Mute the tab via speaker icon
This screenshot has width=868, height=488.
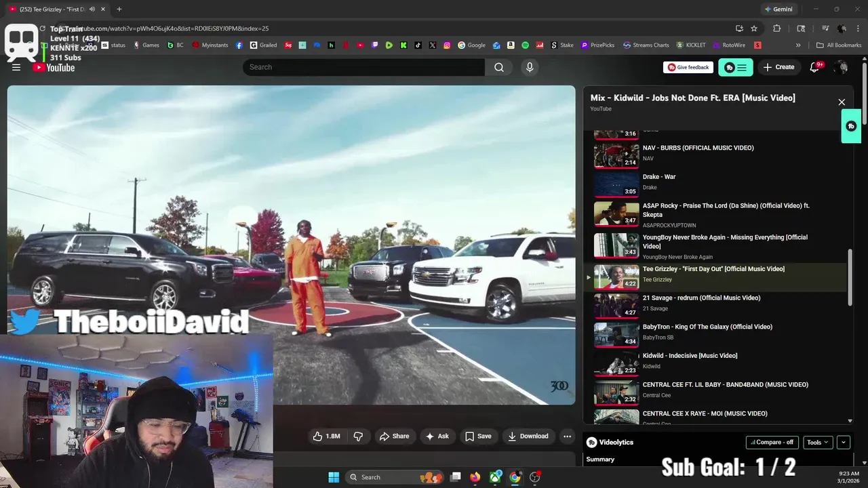coord(92,9)
